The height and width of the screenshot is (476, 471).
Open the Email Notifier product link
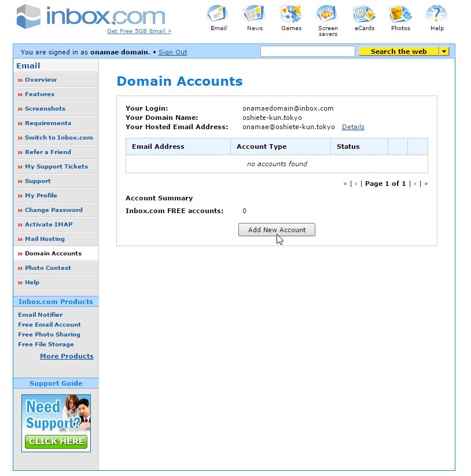pos(41,315)
